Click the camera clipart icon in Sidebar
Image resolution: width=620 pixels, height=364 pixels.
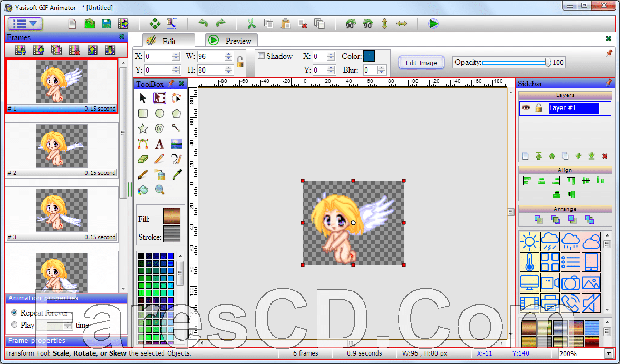pyautogui.click(x=570, y=282)
